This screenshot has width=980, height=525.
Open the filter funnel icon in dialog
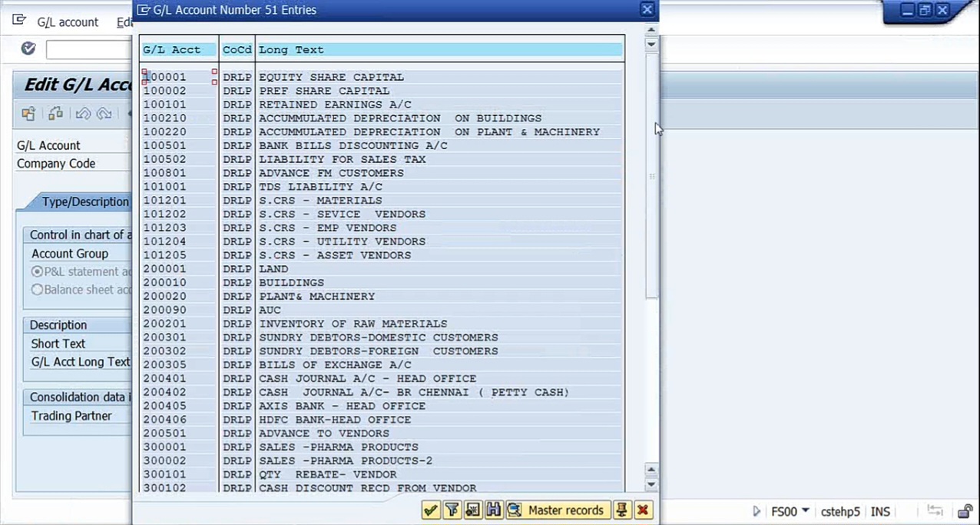(452, 510)
